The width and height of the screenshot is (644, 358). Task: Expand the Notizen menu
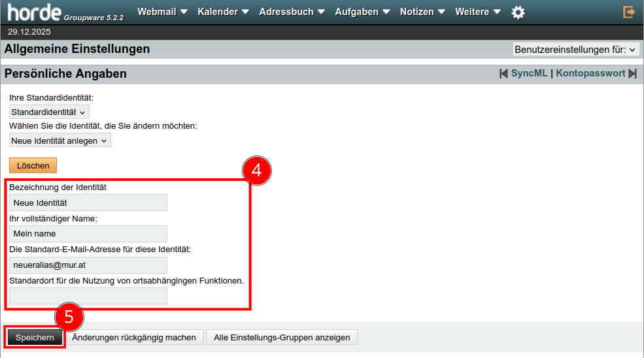coord(423,12)
